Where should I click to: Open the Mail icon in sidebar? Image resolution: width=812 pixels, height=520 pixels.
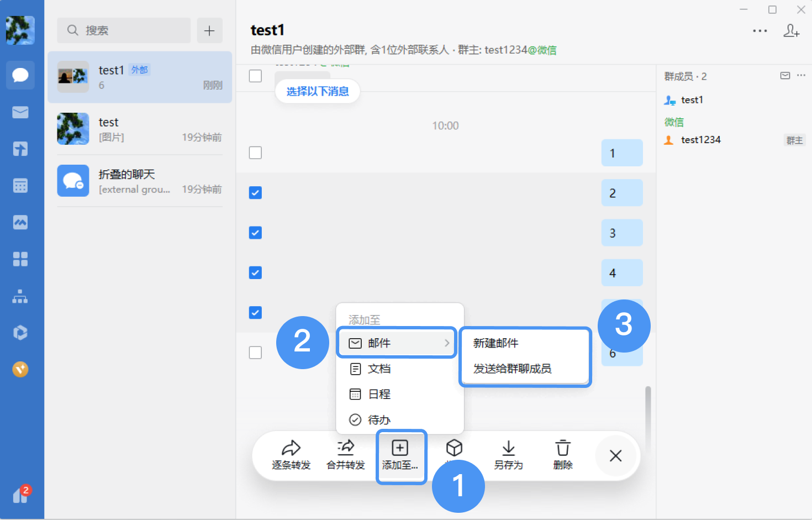pyautogui.click(x=20, y=112)
